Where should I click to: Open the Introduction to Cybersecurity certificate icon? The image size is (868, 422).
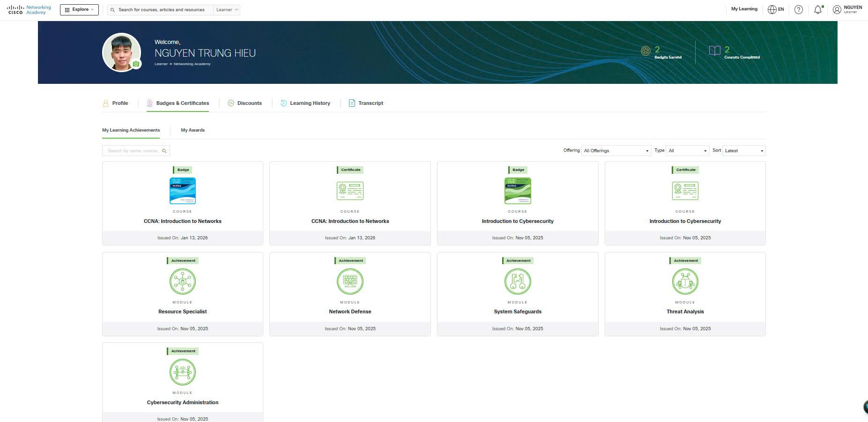pyautogui.click(x=685, y=191)
